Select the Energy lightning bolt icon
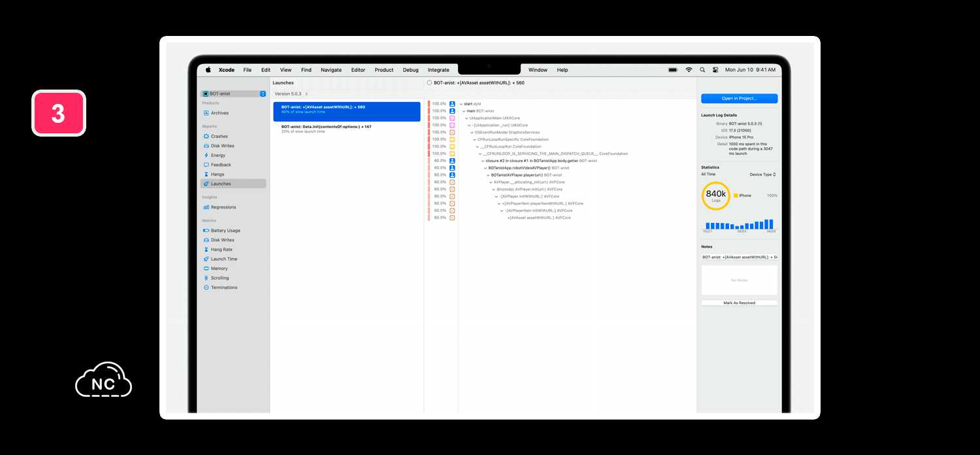Viewport: 980px width, 455px height. point(206,156)
